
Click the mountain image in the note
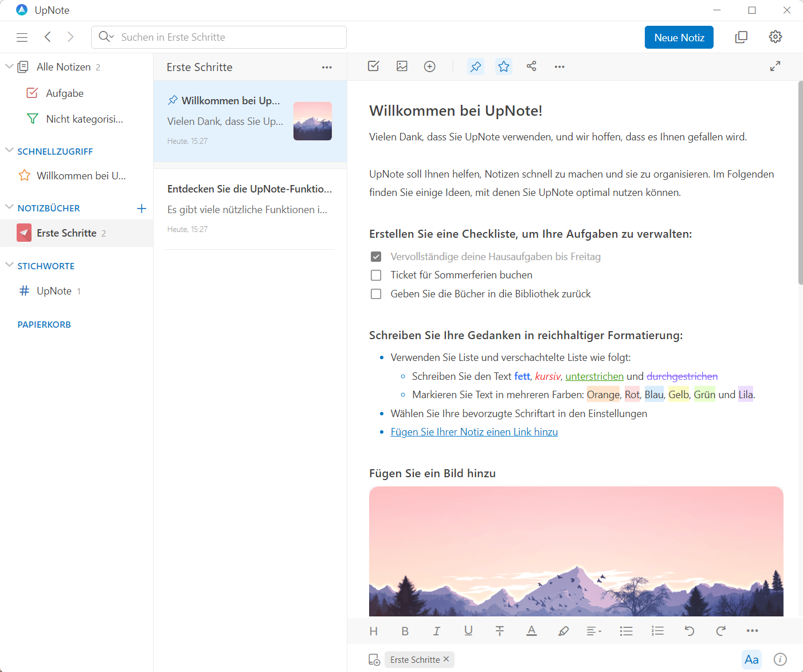pyautogui.click(x=576, y=551)
